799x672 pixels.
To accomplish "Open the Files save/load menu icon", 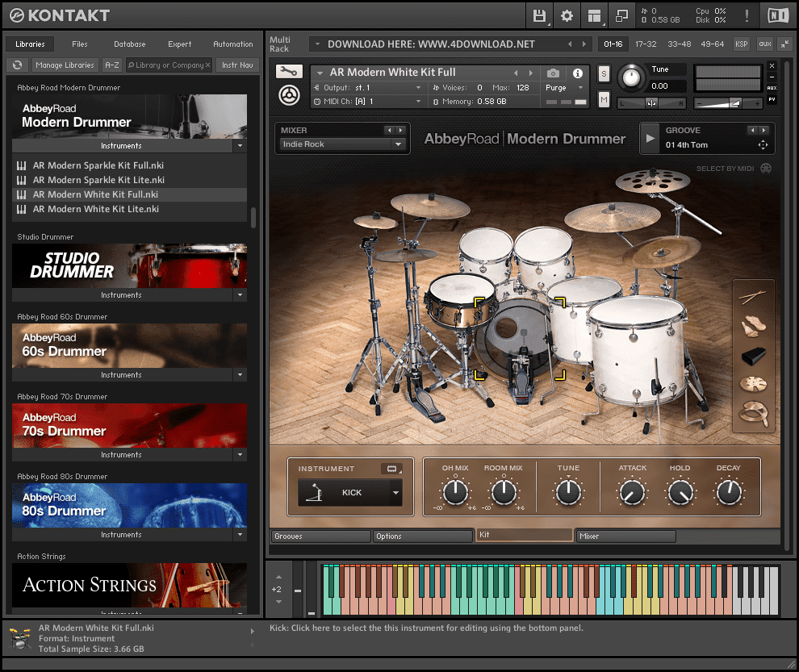I will (539, 16).
